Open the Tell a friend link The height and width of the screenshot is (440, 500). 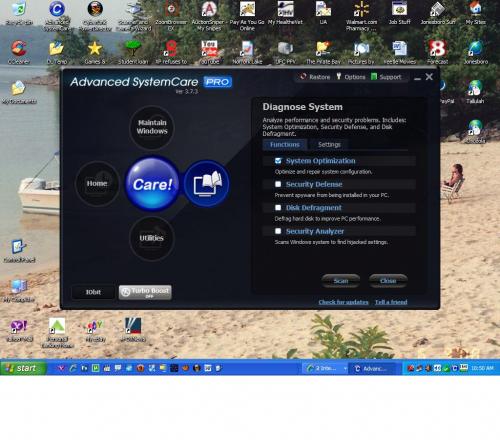[391, 302]
